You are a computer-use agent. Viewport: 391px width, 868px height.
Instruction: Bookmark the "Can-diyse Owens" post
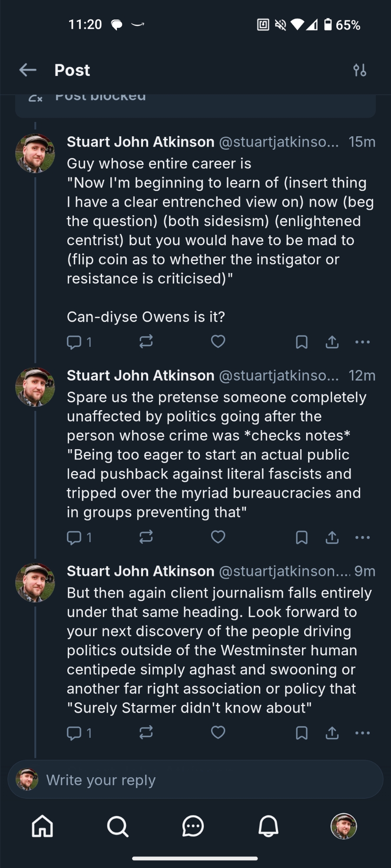(x=302, y=342)
